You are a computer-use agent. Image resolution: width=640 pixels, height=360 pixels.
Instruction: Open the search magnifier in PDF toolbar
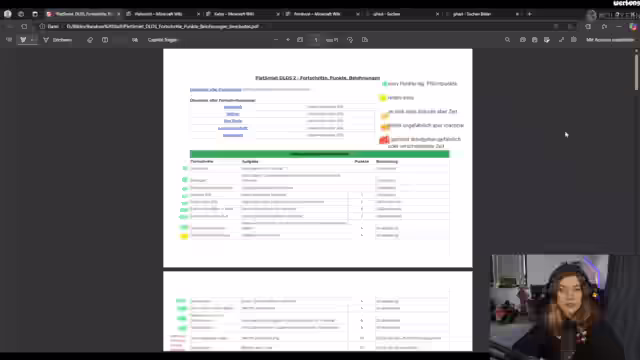click(507, 40)
